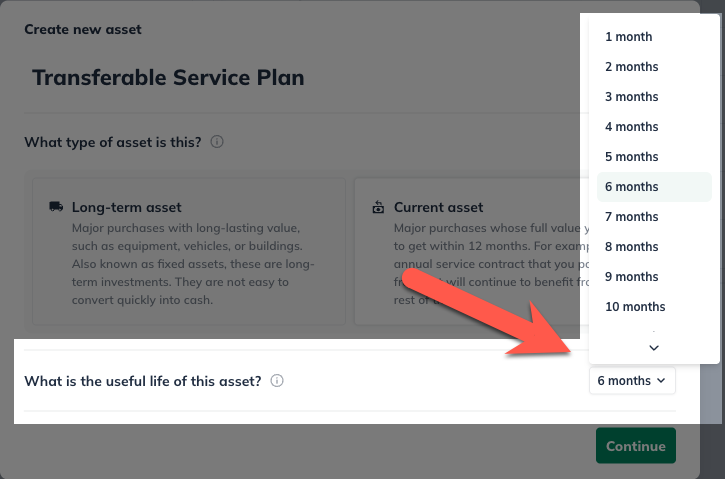Select 5 months in the dropdown list
Image resolution: width=725 pixels, height=479 pixels.
[x=632, y=157]
